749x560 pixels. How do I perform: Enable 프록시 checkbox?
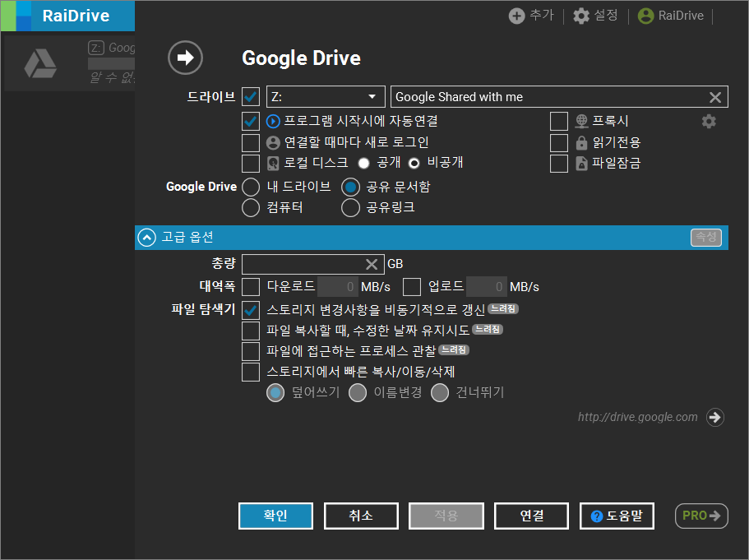pyautogui.click(x=559, y=122)
